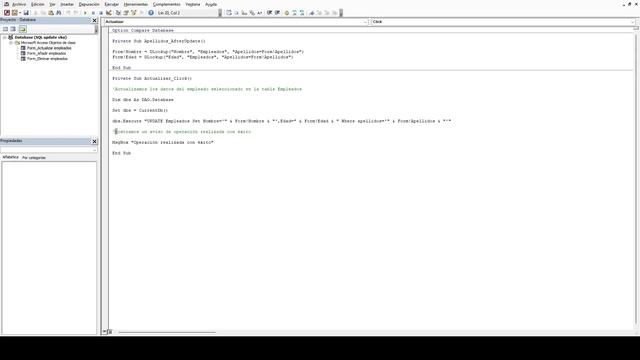640x360 pixels.
Task: Click View Code icon in Project panel
Action: tap(5, 29)
